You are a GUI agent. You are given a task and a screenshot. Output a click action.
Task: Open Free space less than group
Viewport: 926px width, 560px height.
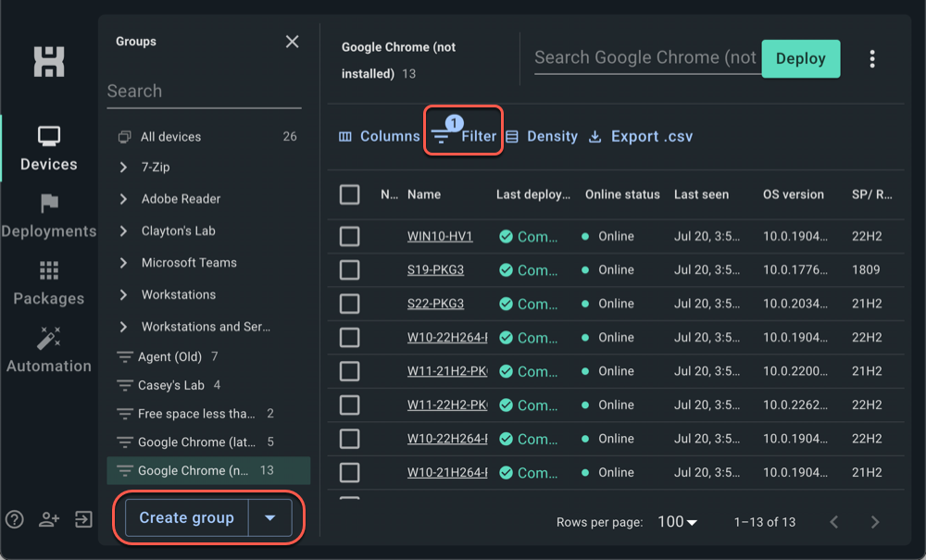(x=207, y=413)
